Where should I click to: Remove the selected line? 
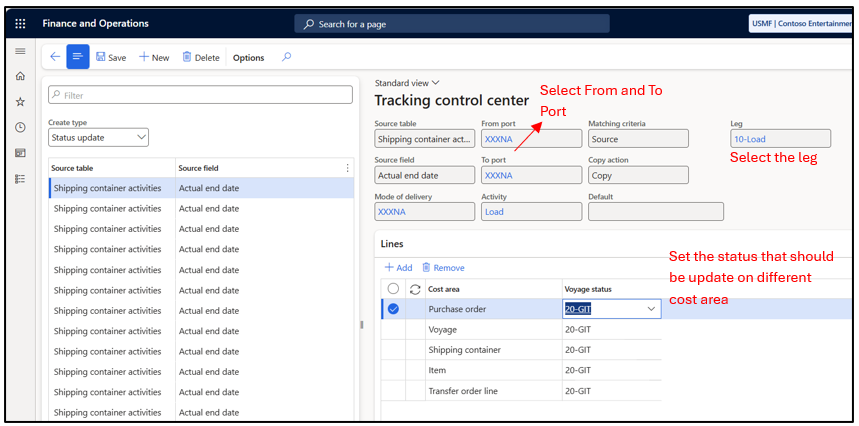coord(443,268)
